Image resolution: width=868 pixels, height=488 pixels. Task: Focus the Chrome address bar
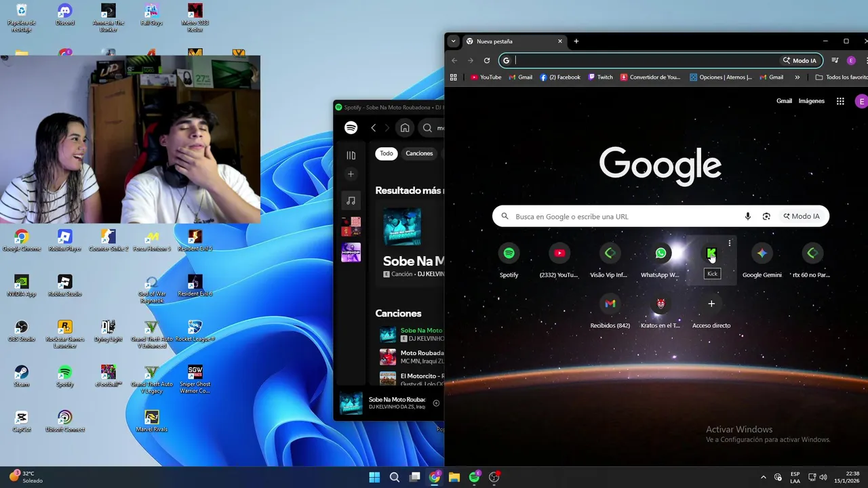coord(644,60)
